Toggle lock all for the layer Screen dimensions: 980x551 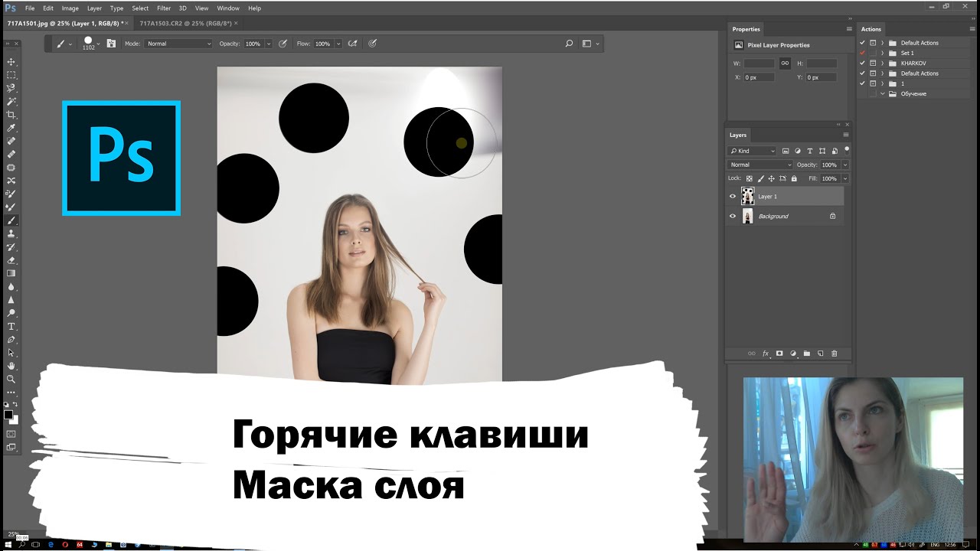tap(794, 178)
